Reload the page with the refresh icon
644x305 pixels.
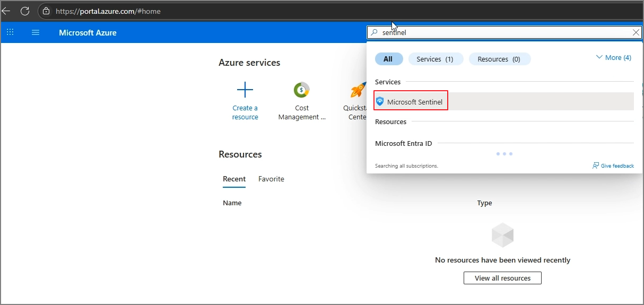tap(25, 11)
